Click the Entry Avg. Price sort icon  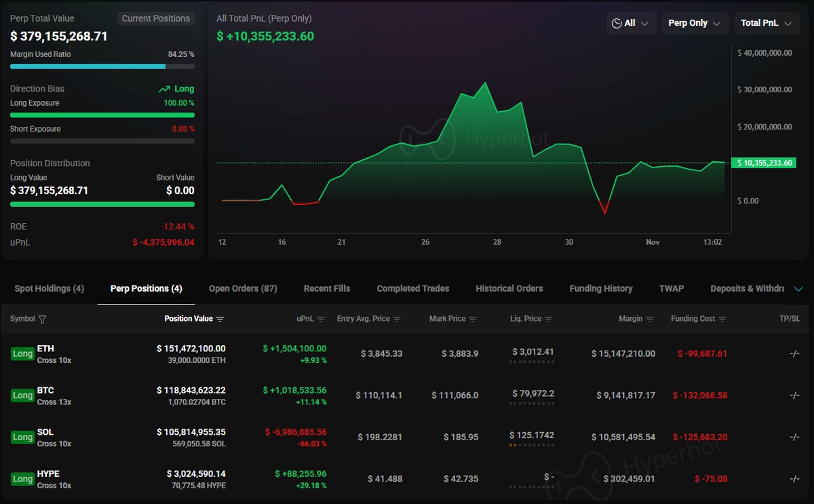pyautogui.click(x=397, y=319)
